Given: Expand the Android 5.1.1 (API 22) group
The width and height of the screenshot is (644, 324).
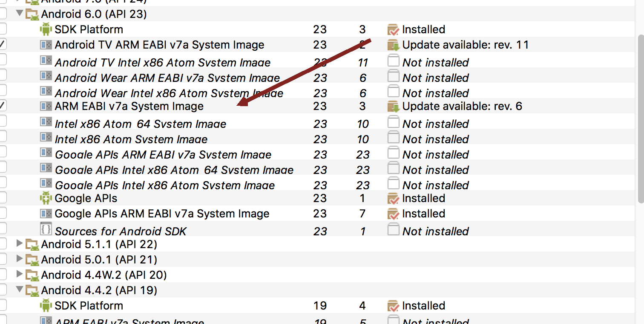Looking at the screenshot, I should [19, 244].
